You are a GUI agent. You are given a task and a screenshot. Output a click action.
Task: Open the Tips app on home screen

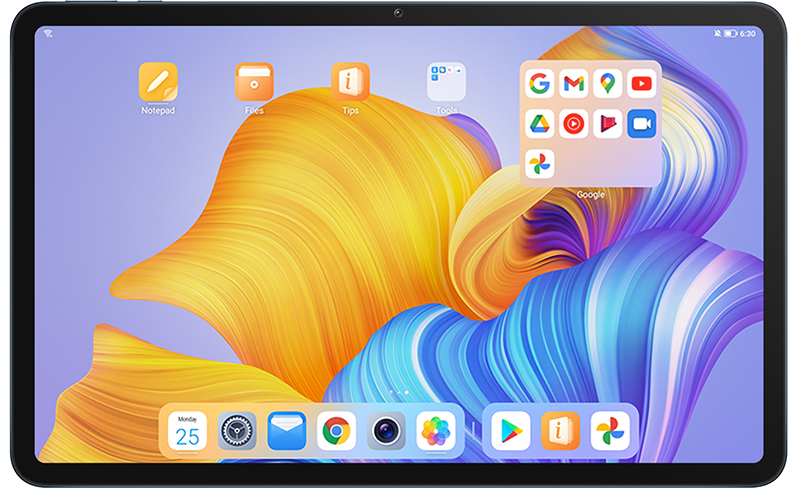coord(350,82)
